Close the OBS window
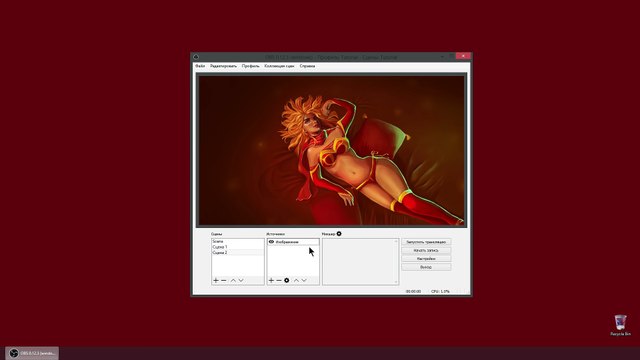This screenshot has width=640, height=360. [463, 56]
